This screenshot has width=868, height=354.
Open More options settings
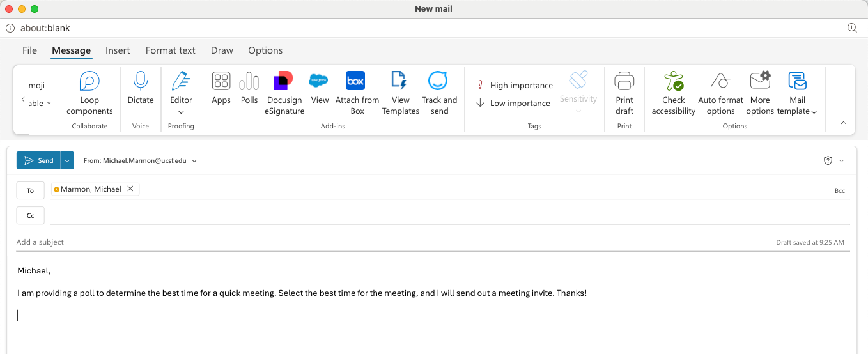click(760, 93)
